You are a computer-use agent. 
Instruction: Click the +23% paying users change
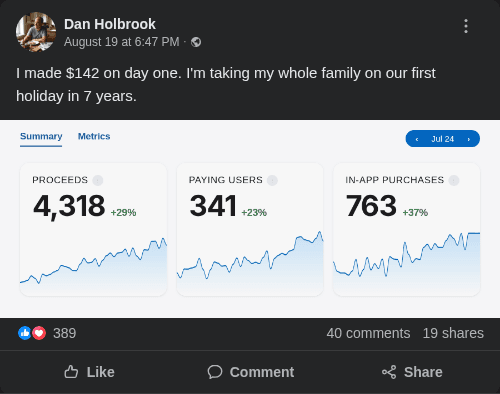click(x=254, y=213)
